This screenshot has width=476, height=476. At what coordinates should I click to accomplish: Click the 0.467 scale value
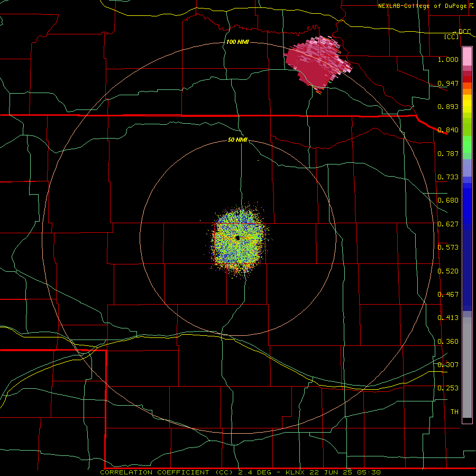[448, 295]
